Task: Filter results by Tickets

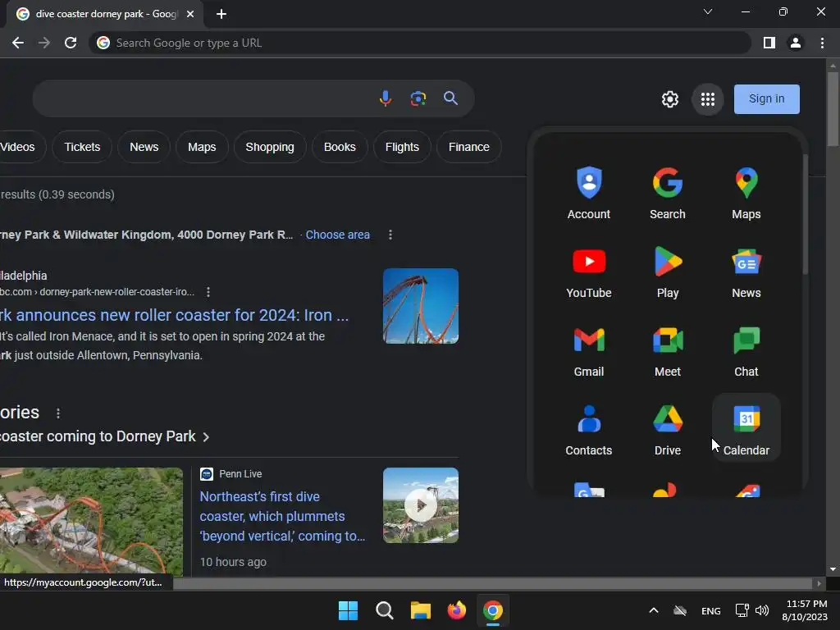Action: (82, 147)
